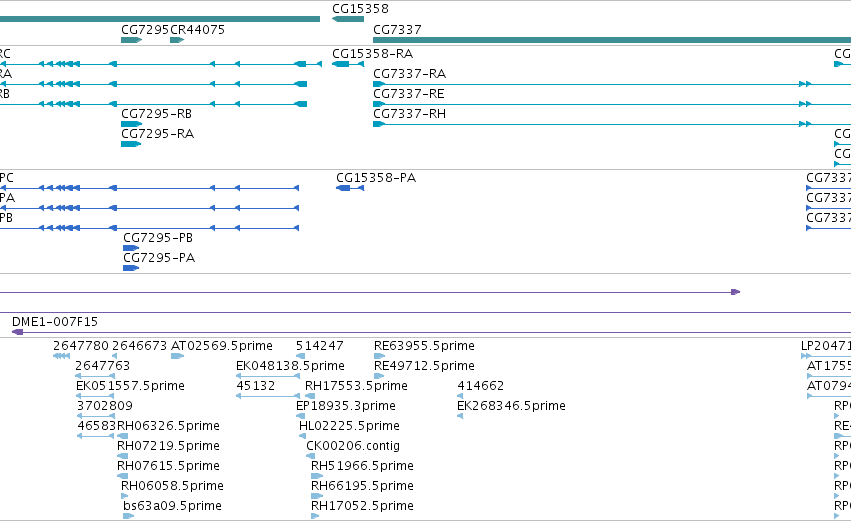
Task: Click the CG7337-RE transcript label
Action: pos(409,94)
